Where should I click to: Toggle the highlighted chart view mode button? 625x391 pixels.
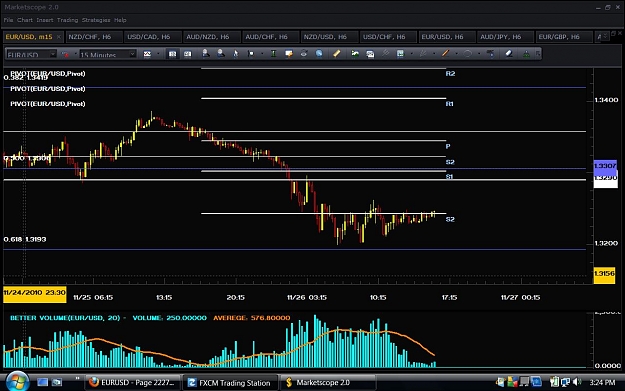[172, 54]
